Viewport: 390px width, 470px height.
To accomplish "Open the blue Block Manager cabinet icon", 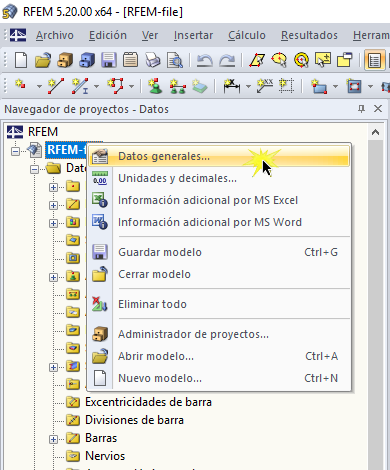I will [x=87, y=60].
